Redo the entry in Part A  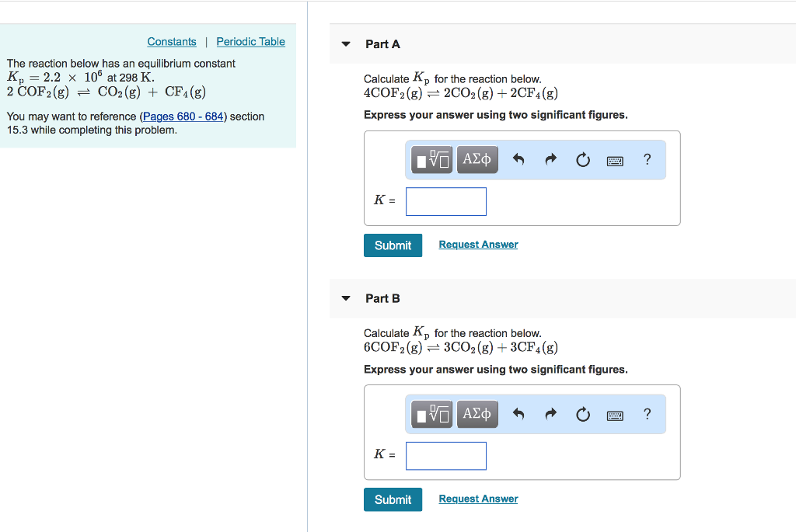(551, 160)
